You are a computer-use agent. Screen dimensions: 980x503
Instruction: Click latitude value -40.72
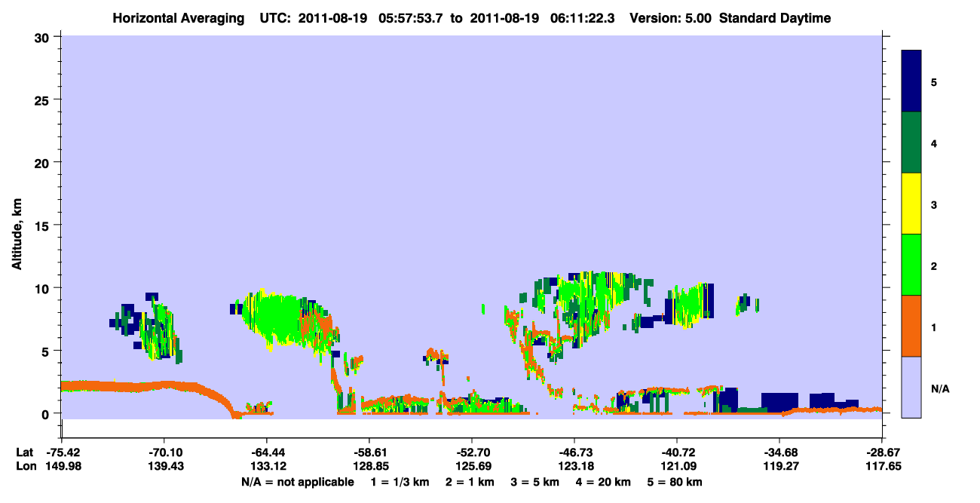[x=677, y=452]
